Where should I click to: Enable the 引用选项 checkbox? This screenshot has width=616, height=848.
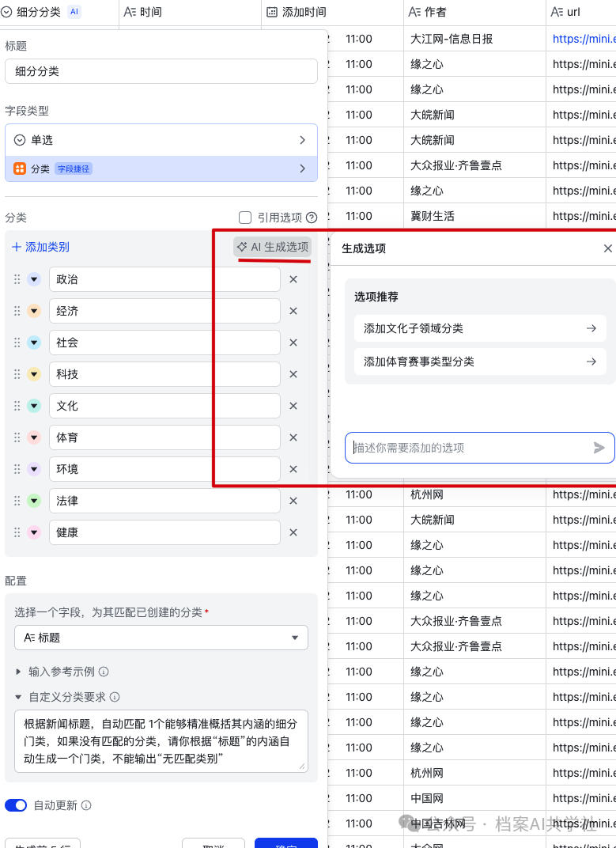245,218
